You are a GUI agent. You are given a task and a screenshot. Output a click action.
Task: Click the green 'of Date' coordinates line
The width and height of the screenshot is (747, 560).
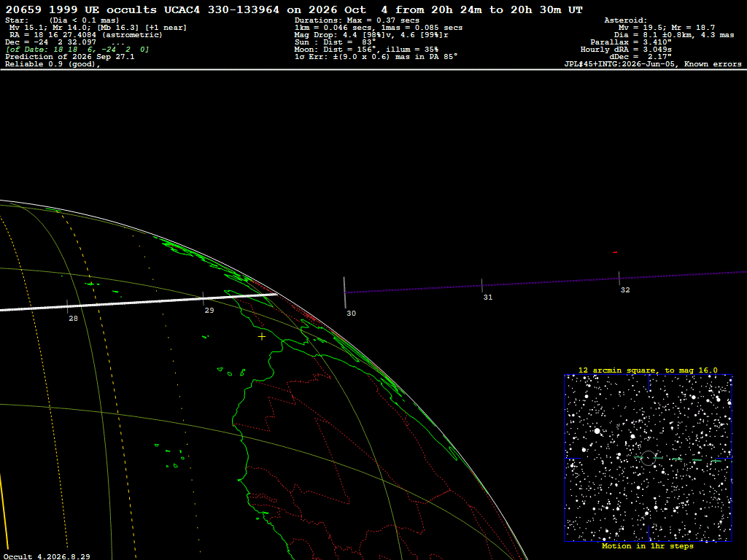[x=77, y=50]
